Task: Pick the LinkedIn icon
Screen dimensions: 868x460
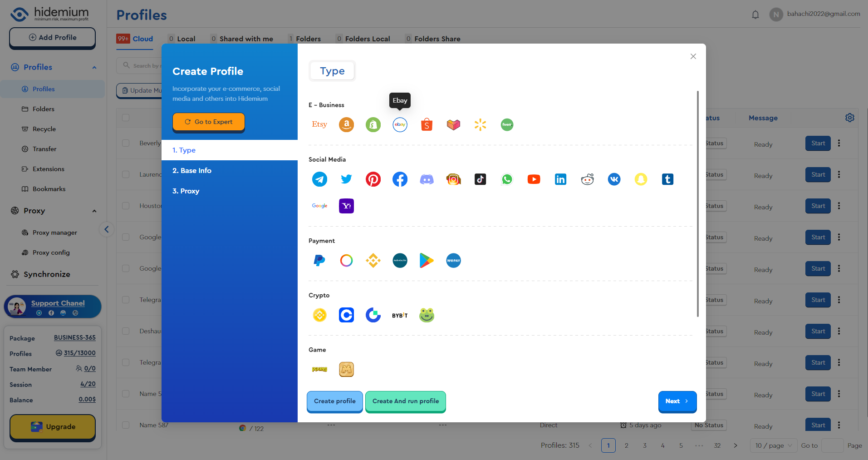Action: tap(560, 179)
